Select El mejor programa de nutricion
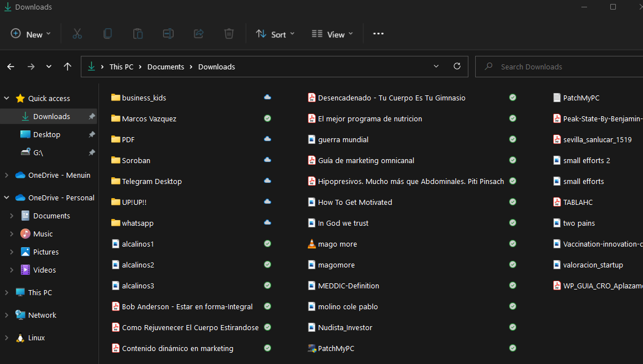Screen dimensions: 643x364 365,119
